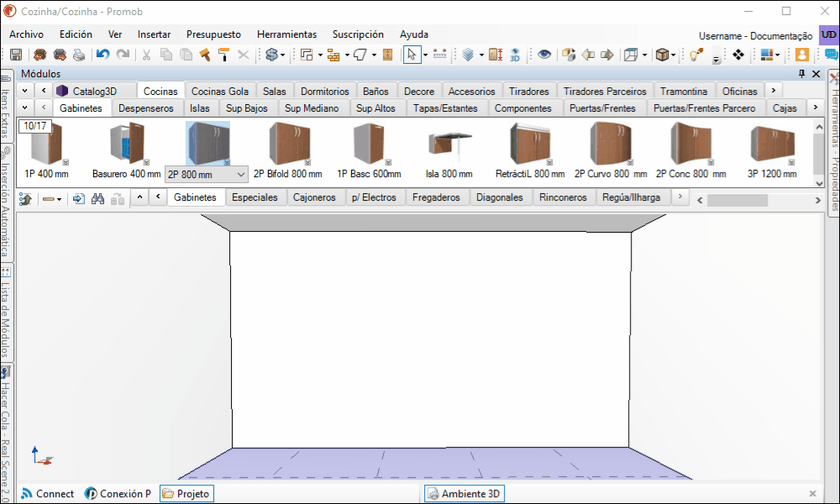Expand the catalog tabs list chevron
Viewport: 840px width, 504px height.
point(24,91)
